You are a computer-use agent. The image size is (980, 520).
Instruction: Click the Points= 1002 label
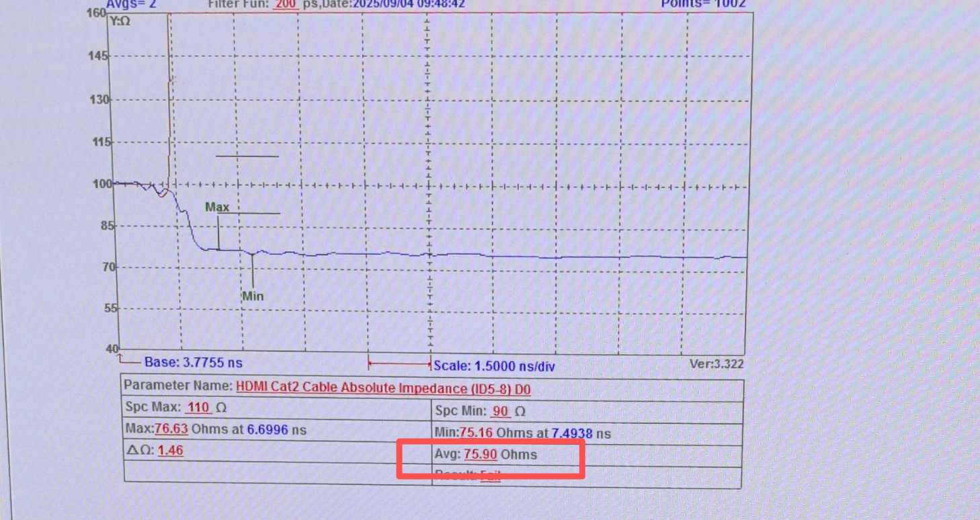703,4
